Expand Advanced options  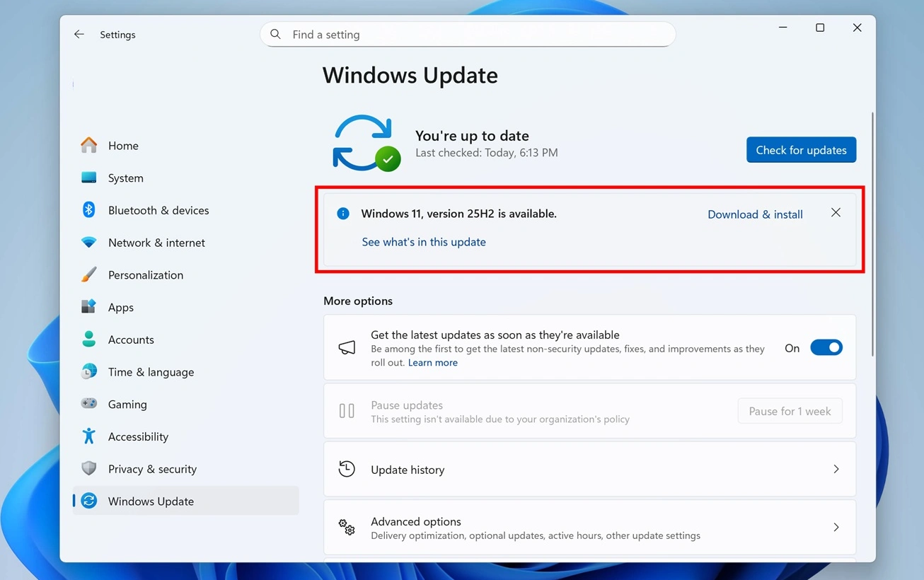click(x=589, y=527)
